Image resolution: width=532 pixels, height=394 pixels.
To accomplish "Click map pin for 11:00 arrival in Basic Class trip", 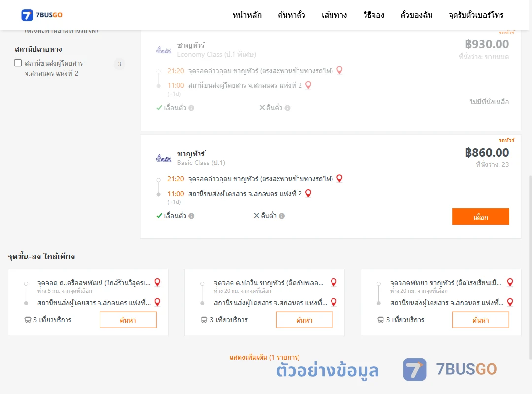I will pos(308,194).
